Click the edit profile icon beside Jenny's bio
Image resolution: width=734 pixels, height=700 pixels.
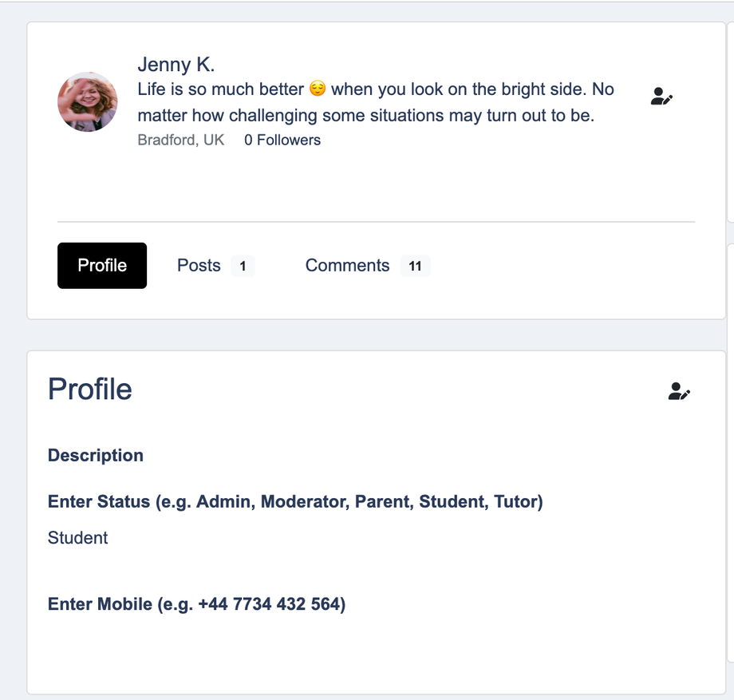(661, 97)
